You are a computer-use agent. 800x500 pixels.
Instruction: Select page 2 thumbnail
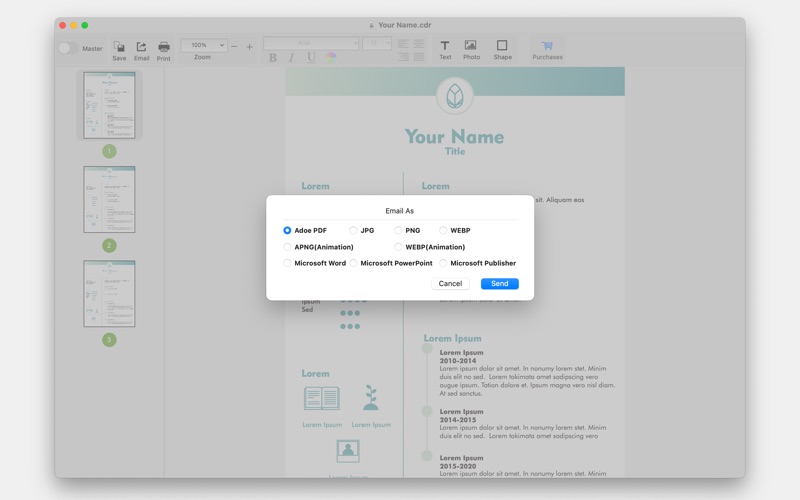pyautogui.click(x=109, y=199)
